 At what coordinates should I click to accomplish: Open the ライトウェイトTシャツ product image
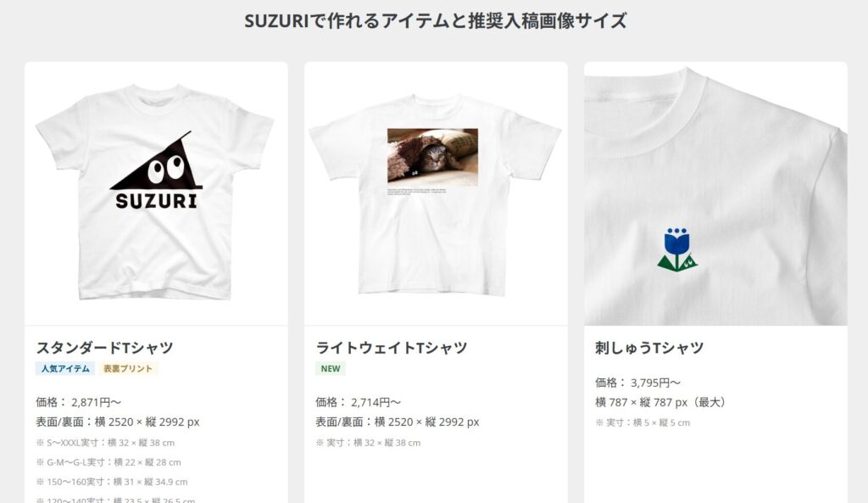click(x=436, y=193)
